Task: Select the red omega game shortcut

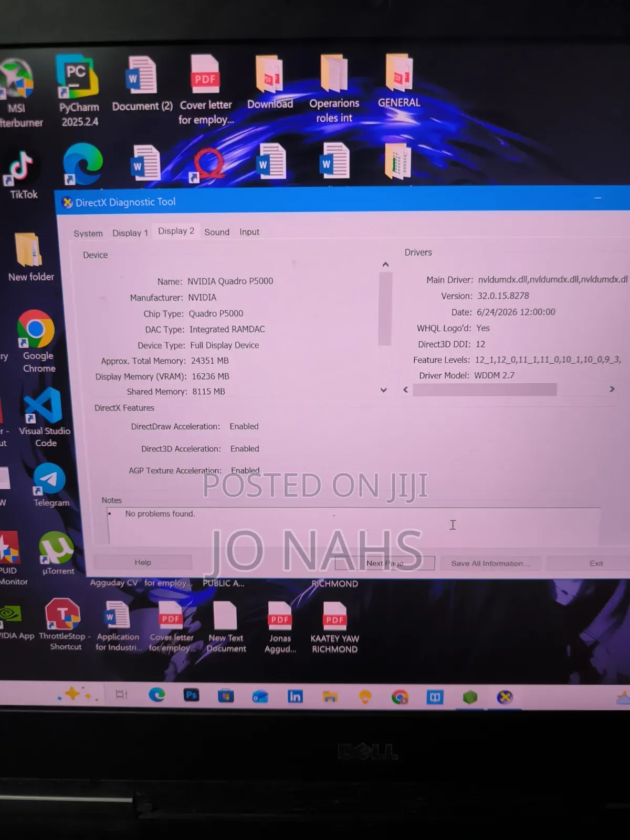Action: click(x=208, y=164)
